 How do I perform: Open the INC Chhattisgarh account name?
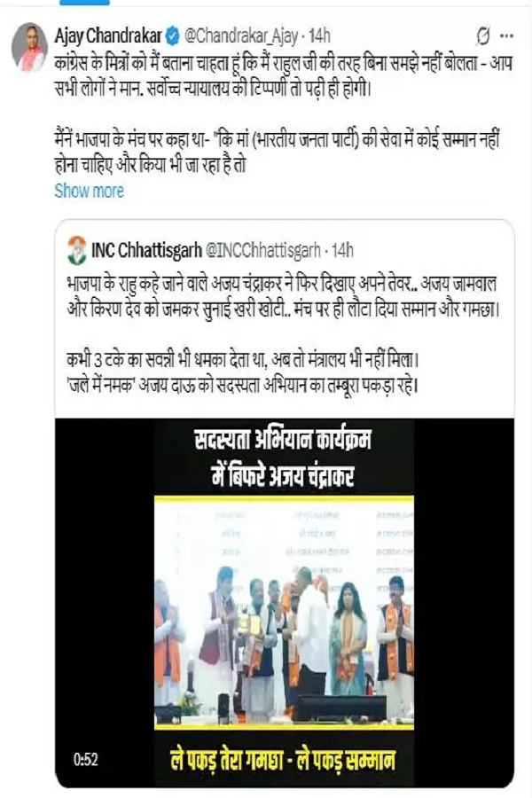point(146,250)
